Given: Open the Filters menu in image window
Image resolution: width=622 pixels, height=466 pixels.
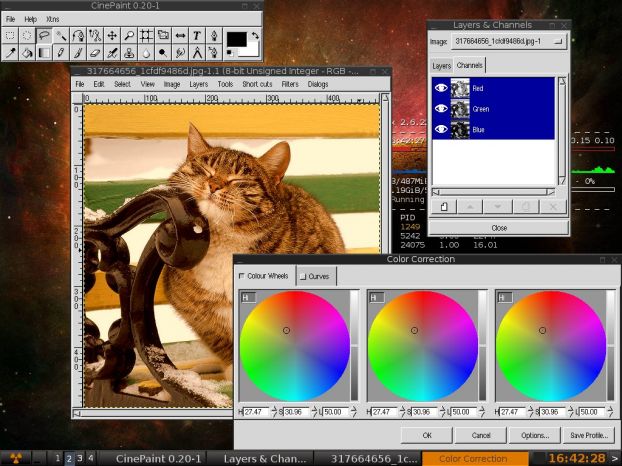Looking at the screenshot, I should coord(290,84).
